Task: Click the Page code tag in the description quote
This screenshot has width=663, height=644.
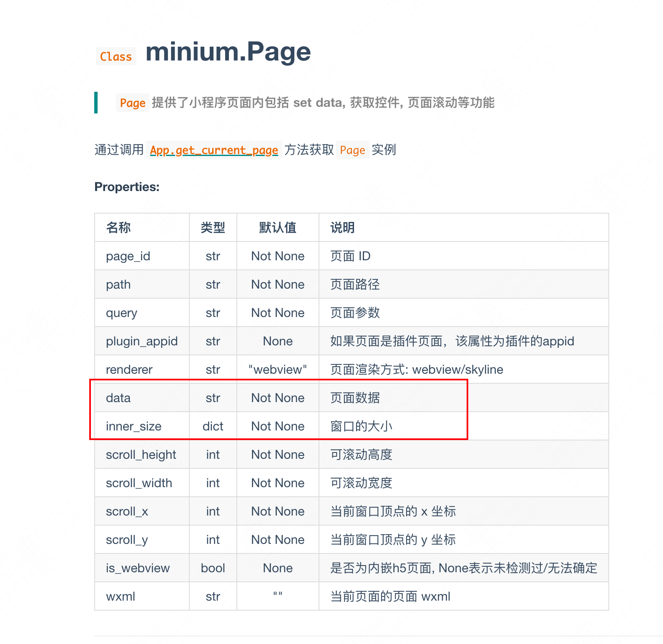Action: tap(133, 103)
